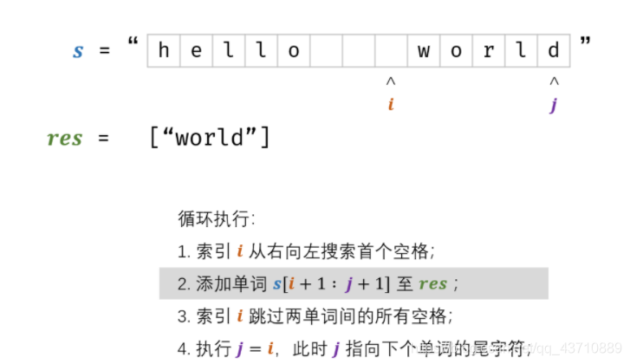Click the first empty space cell after hello
This screenshot has height=364, width=630.
327,50
